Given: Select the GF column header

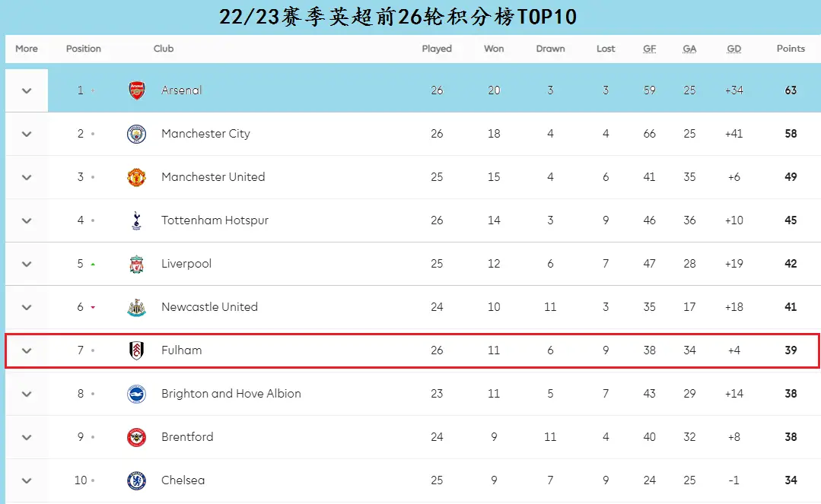Looking at the screenshot, I should pyautogui.click(x=649, y=49).
